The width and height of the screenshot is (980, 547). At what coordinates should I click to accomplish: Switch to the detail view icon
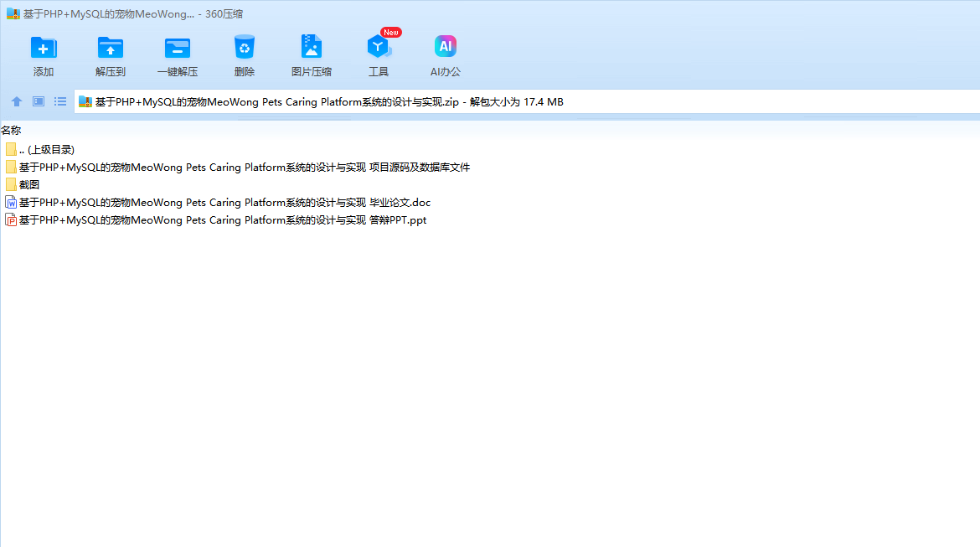pyautogui.click(x=39, y=101)
